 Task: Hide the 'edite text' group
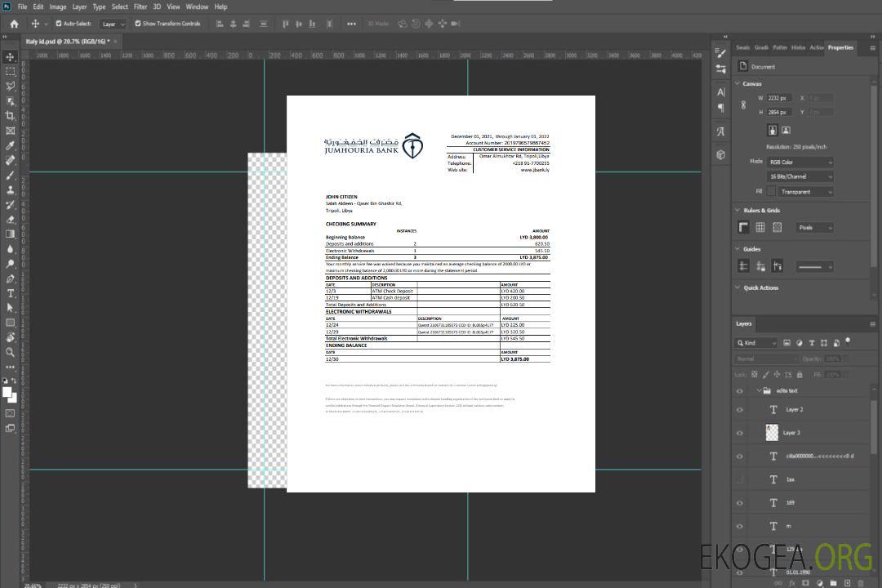[x=740, y=391]
